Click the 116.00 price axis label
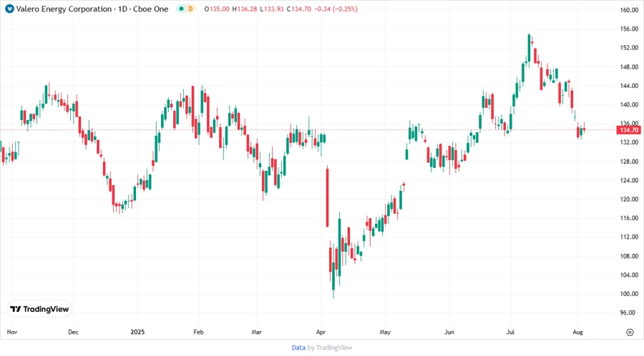 629,218
